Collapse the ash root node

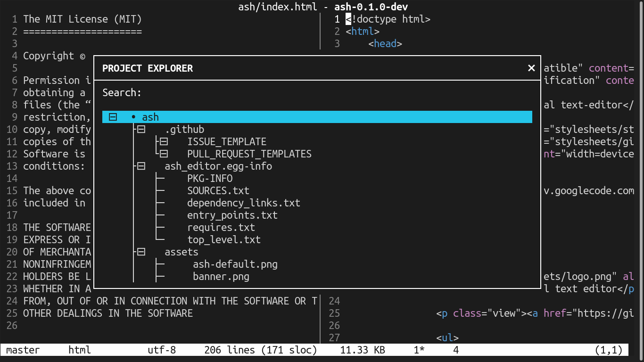[x=113, y=116]
